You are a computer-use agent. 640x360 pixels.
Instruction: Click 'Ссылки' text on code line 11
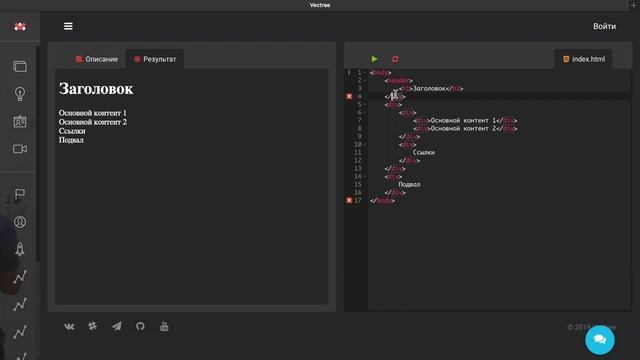click(424, 152)
